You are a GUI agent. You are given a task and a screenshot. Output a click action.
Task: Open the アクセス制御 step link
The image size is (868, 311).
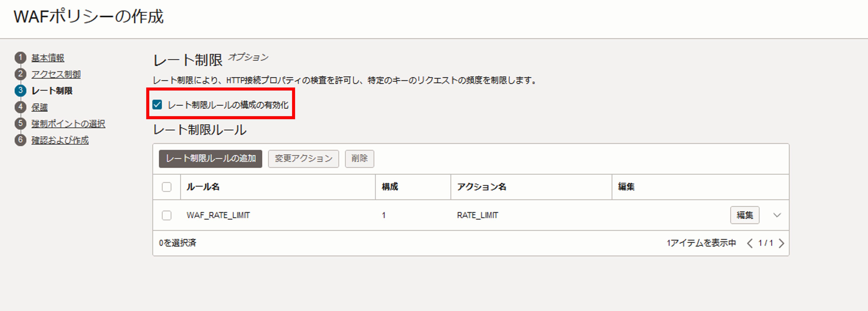click(x=56, y=75)
